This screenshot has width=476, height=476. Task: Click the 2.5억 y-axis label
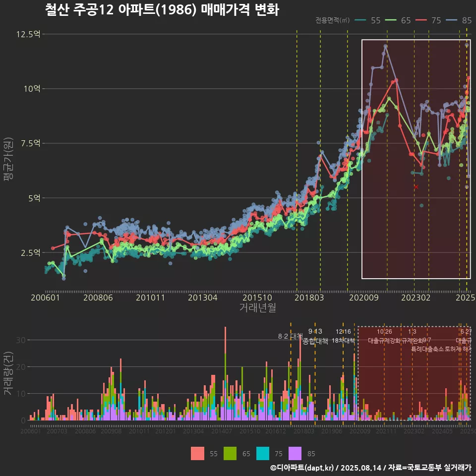point(30,252)
